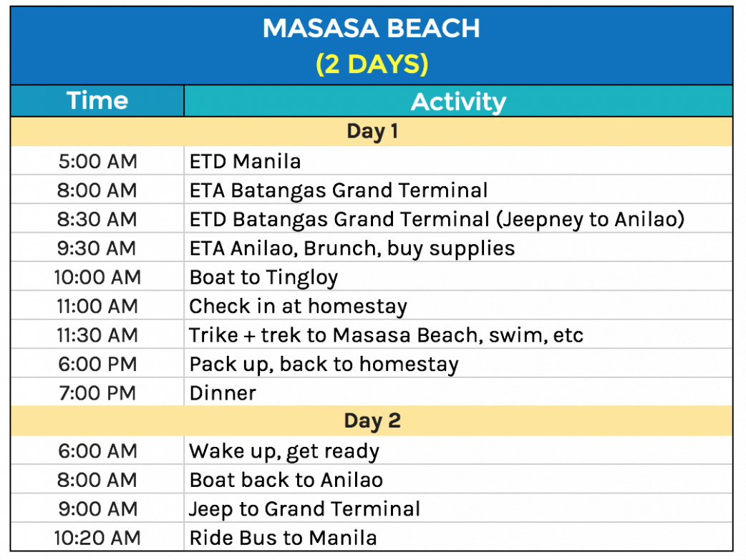Click the Activity column header
Screen dimensions: 746x560
point(458,102)
